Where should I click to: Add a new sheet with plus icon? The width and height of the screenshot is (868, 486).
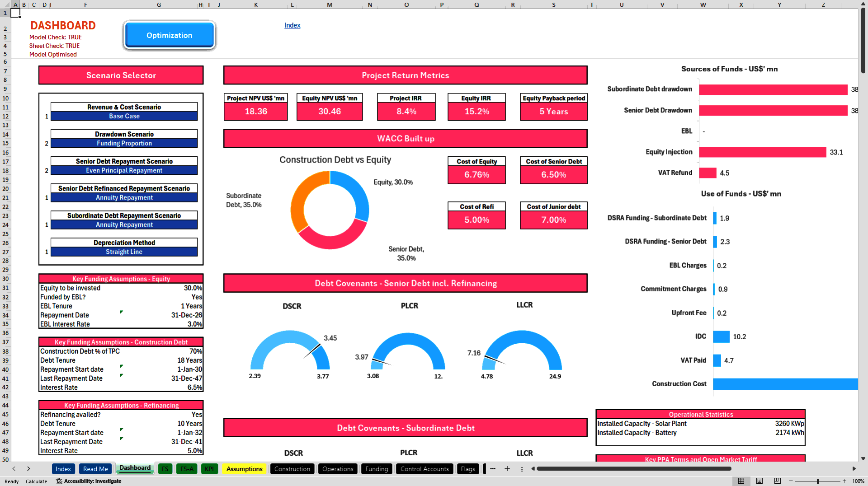507,469
